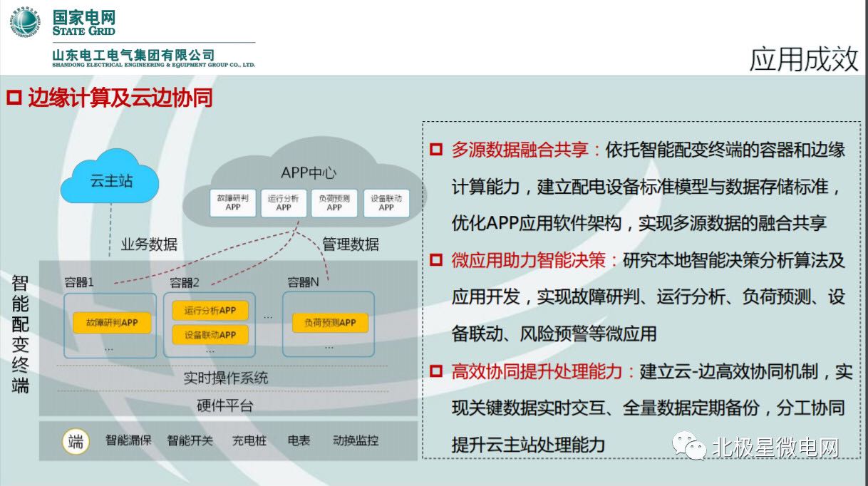The width and height of the screenshot is (868, 486).
Task: Click the red 微应用助力智能决策 heading
Action: click(x=528, y=261)
